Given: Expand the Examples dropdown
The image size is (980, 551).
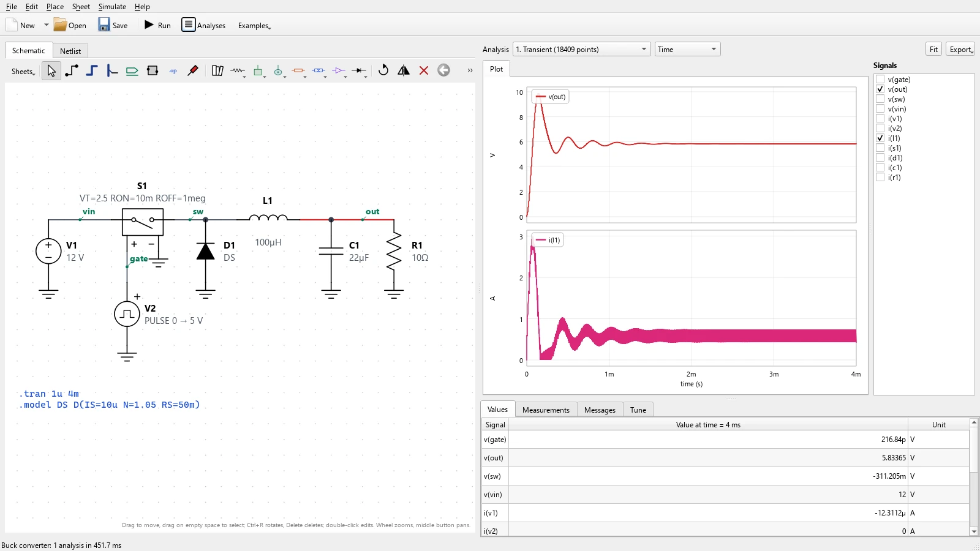Looking at the screenshot, I should pos(254,26).
